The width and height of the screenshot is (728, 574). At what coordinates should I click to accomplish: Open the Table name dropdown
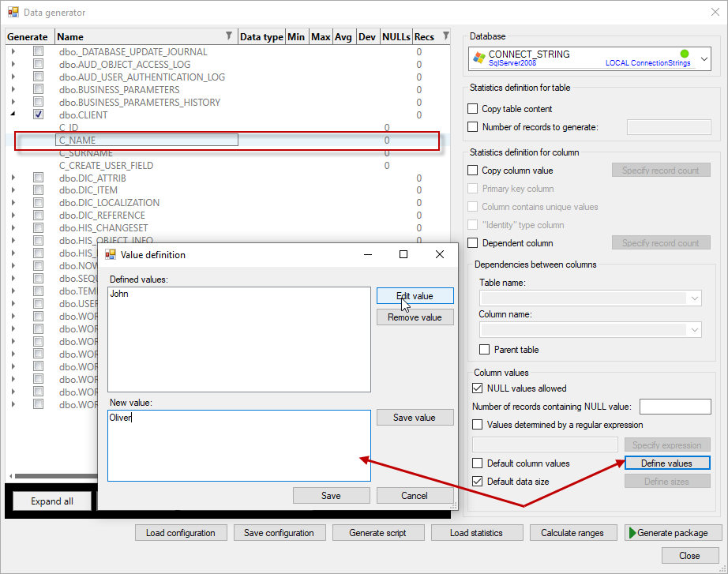(x=695, y=298)
